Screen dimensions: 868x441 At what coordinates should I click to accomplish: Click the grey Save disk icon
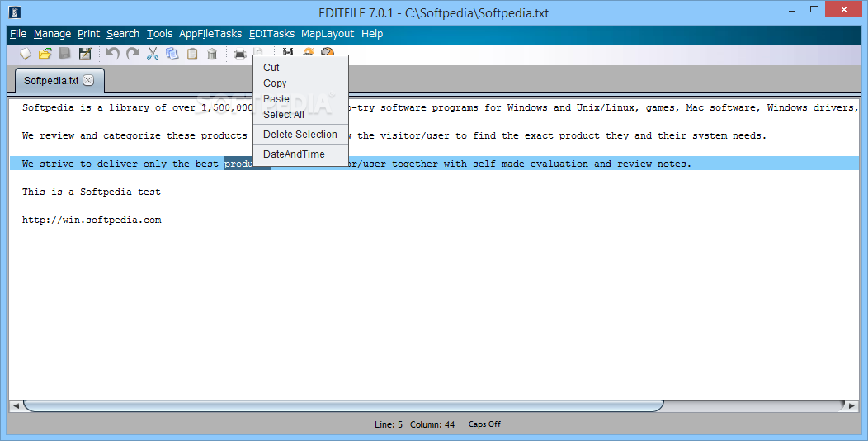tap(64, 54)
